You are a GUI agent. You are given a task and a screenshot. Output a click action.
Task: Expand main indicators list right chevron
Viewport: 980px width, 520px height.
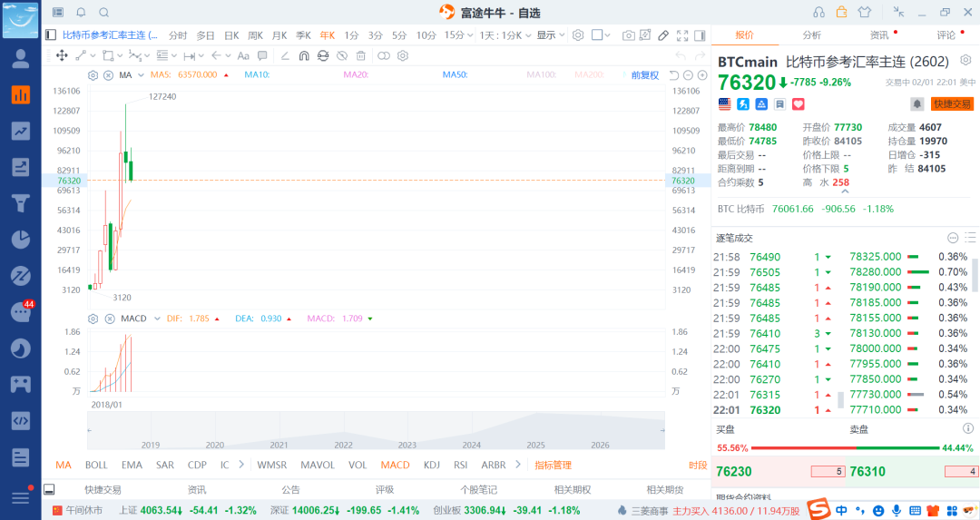241,465
